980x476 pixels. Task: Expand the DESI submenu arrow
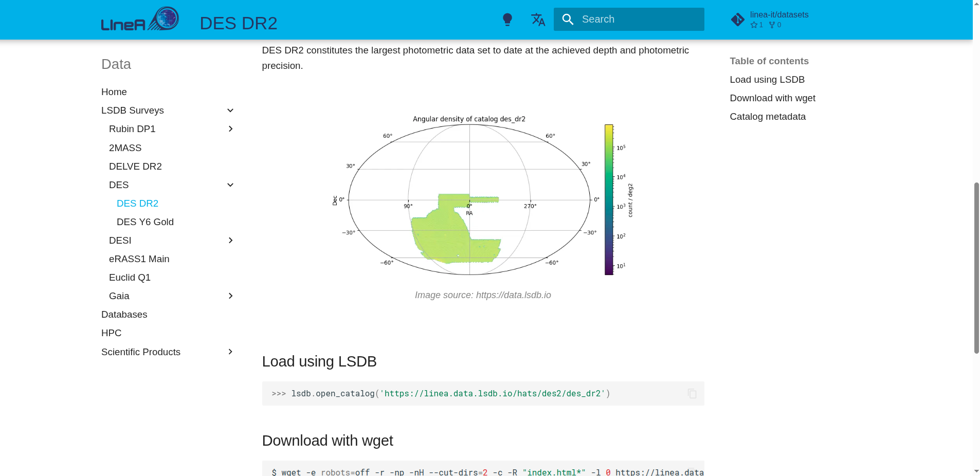pyautogui.click(x=230, y=241)
